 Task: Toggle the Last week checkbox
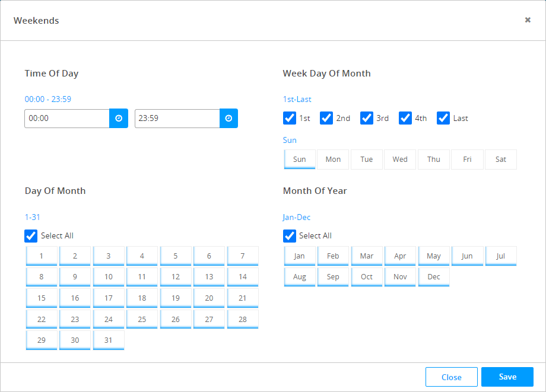click(x=443, y=118)
